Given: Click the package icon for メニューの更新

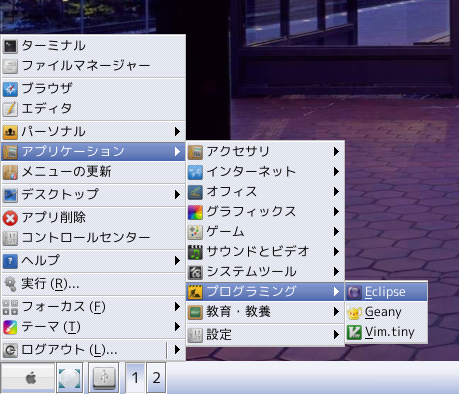Looking at the screenshot, I should click(x=10, y=172).
